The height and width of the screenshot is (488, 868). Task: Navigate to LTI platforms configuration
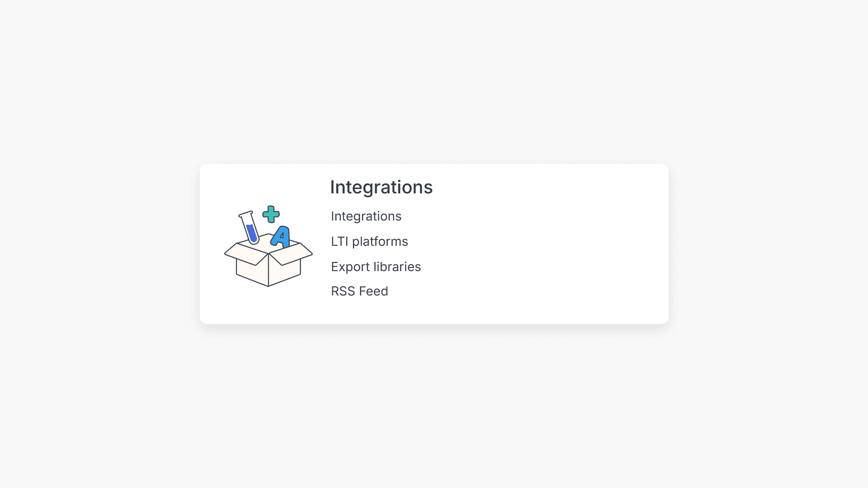point(369,241)
